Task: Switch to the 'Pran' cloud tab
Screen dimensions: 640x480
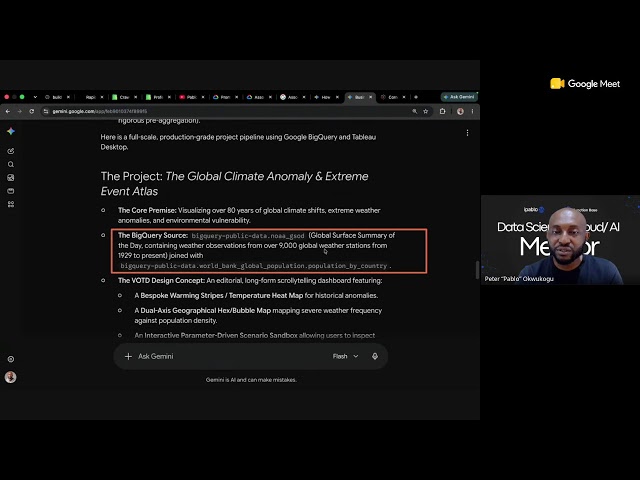Action: click(x=225, y=97)
